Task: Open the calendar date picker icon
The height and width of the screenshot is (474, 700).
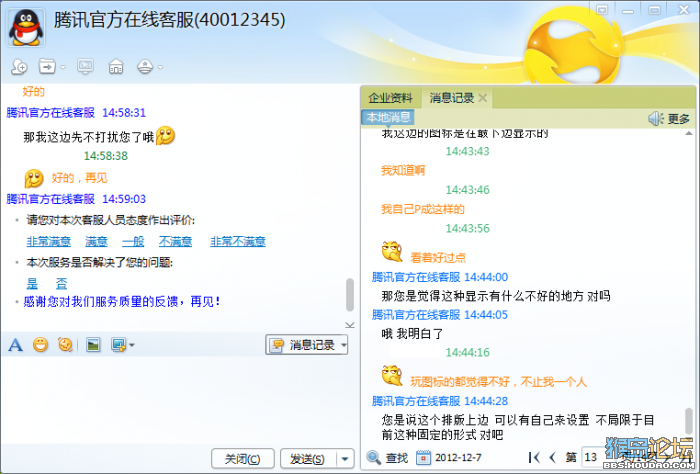Action: click(x=423, y=457)
